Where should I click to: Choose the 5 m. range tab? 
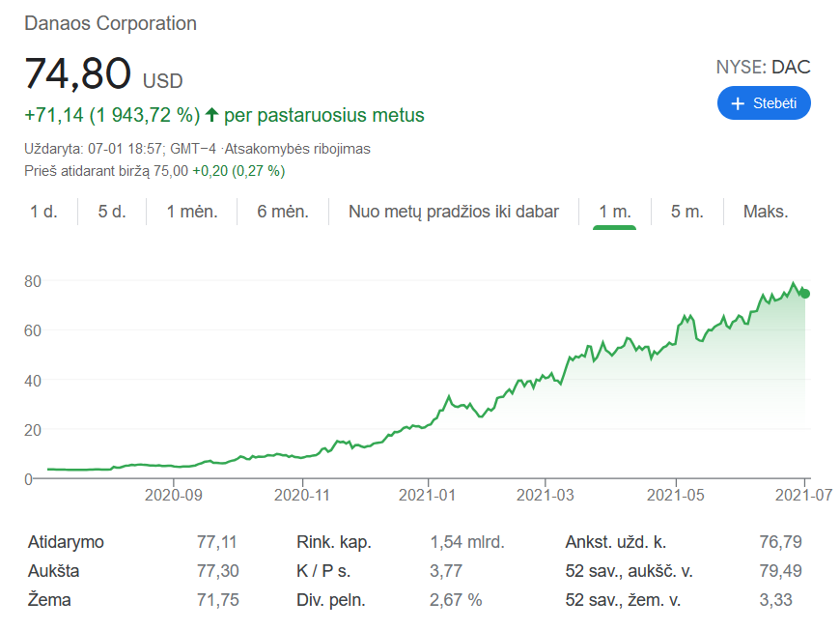686,212
